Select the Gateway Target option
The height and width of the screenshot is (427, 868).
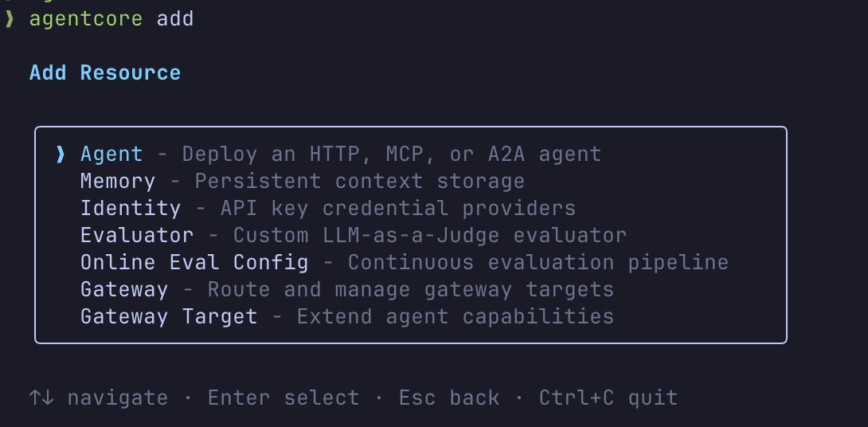(169, 316)
